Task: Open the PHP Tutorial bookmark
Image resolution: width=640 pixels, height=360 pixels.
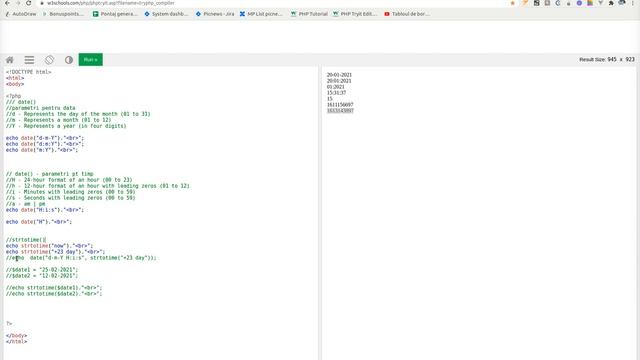Action: tap(309, 14)
